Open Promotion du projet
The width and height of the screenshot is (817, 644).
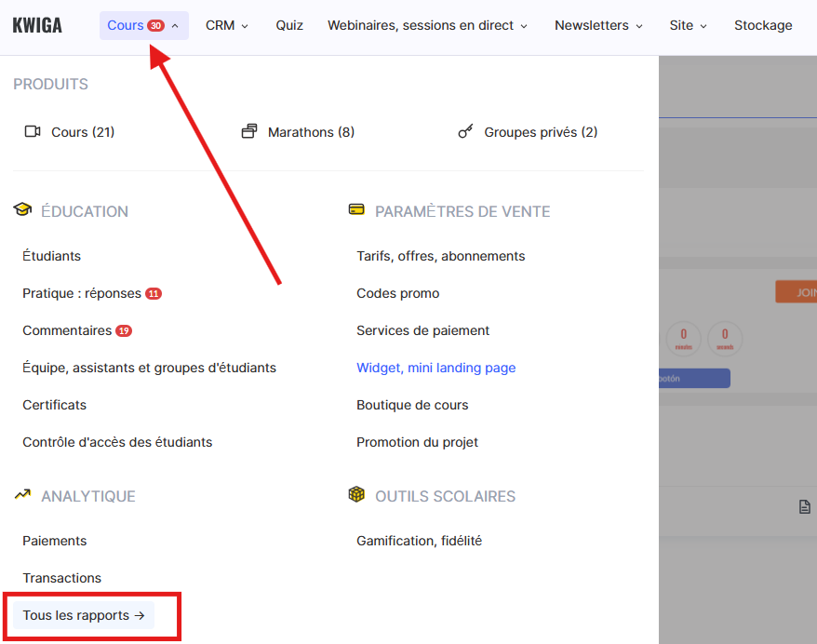[418, 442]
